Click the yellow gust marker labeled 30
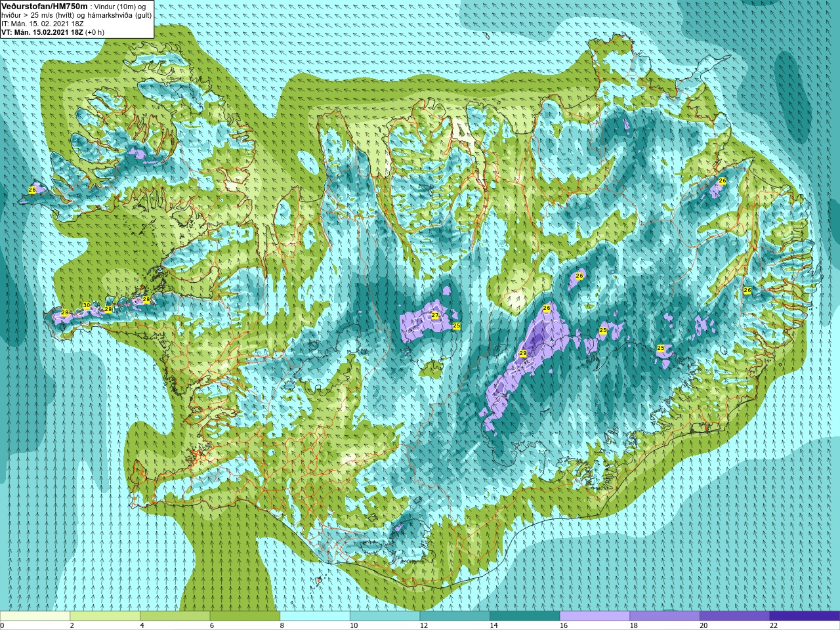Screen dimensions: 840x630 pos(87,306)
